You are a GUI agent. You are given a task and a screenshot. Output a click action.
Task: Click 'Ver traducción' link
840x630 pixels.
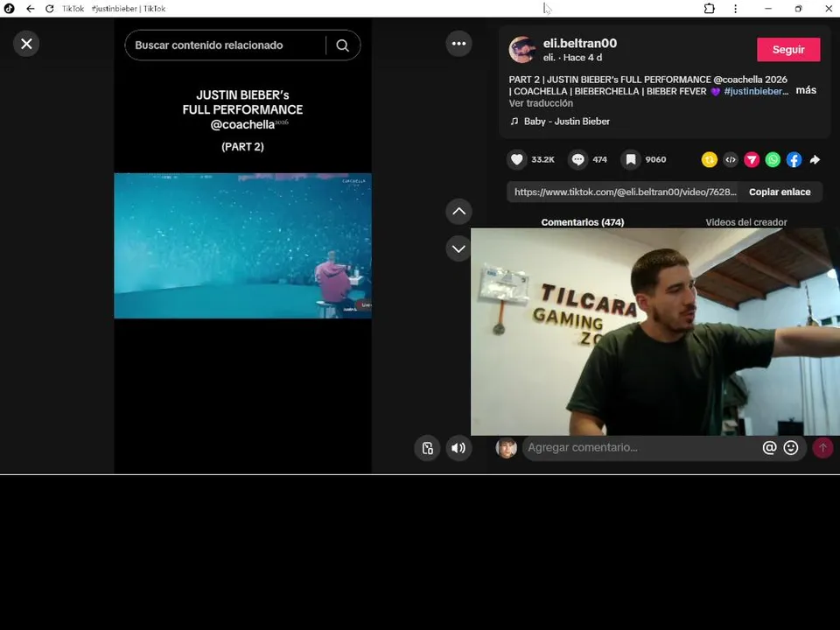541,103
